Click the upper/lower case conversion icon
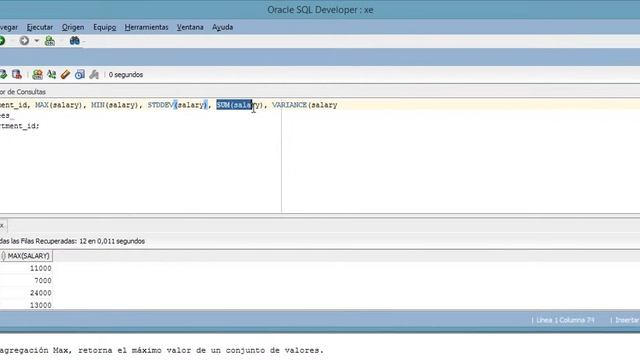This screenshot has height=360, width=640. [x=51, y=74]
